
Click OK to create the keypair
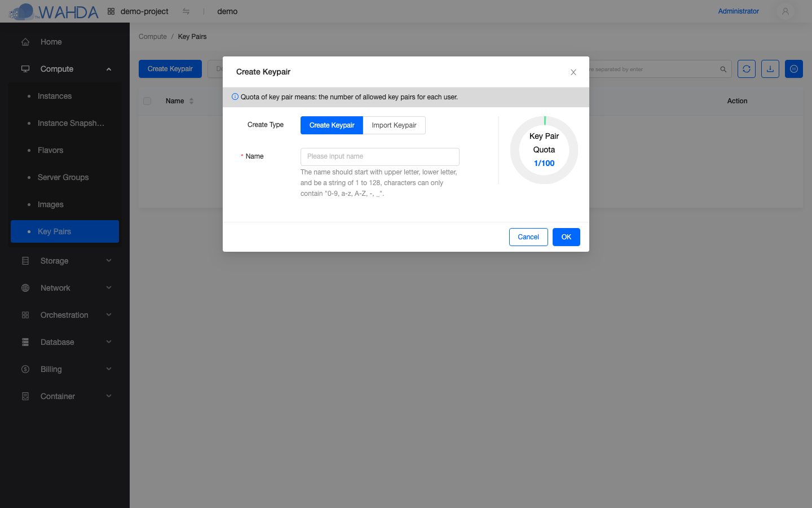(566, 237)
